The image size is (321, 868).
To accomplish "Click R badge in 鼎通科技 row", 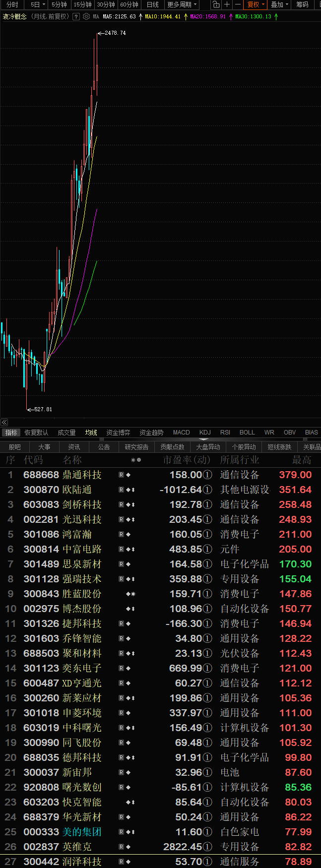I will click(121, 475).
